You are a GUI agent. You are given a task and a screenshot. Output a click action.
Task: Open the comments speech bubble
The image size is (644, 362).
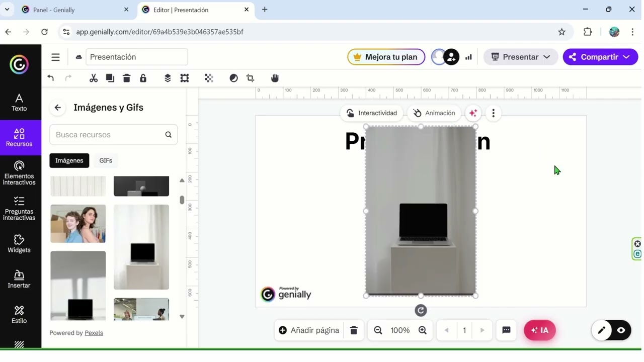tap(507, 330)
